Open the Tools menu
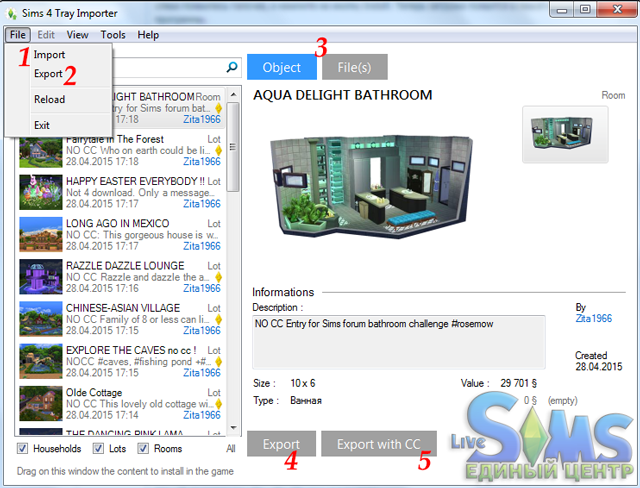 tap(113, 35)
